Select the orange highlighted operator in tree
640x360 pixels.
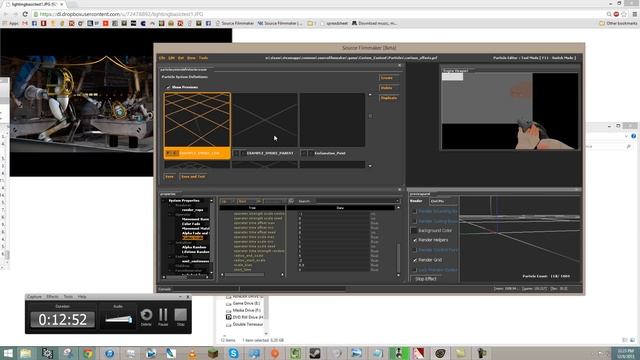coord(192,238)
